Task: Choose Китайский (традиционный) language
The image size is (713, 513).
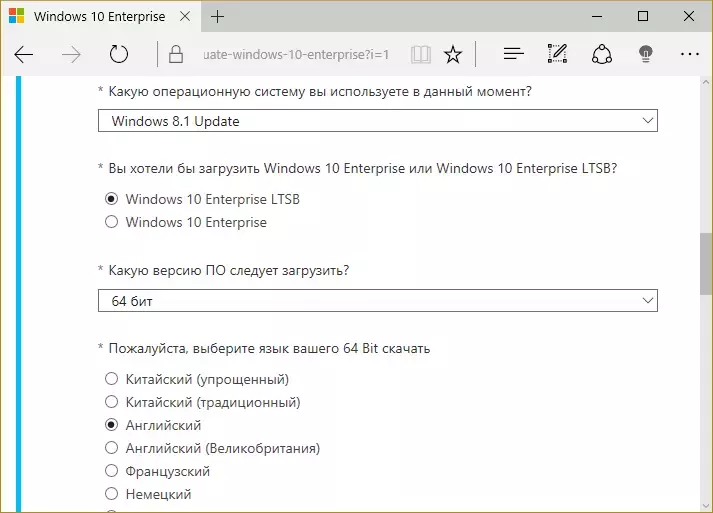Action: tap(111, 402)
